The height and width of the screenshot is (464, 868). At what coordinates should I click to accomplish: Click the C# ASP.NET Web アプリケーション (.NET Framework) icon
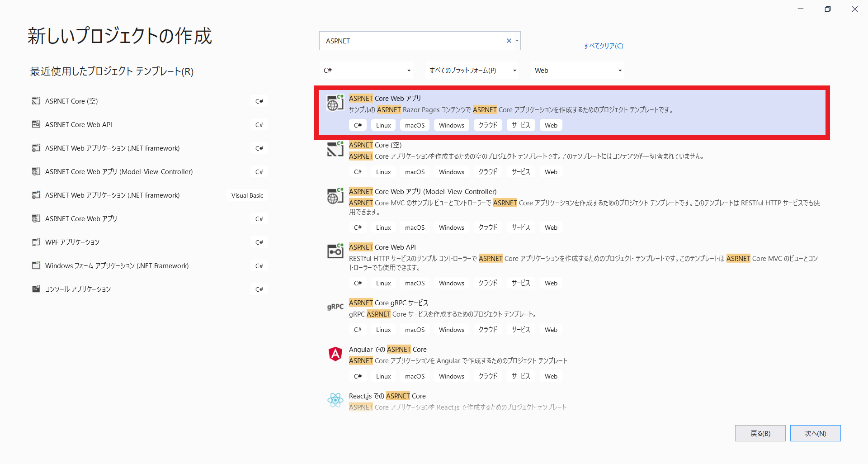pyautogui.click(x=36, y=148)
